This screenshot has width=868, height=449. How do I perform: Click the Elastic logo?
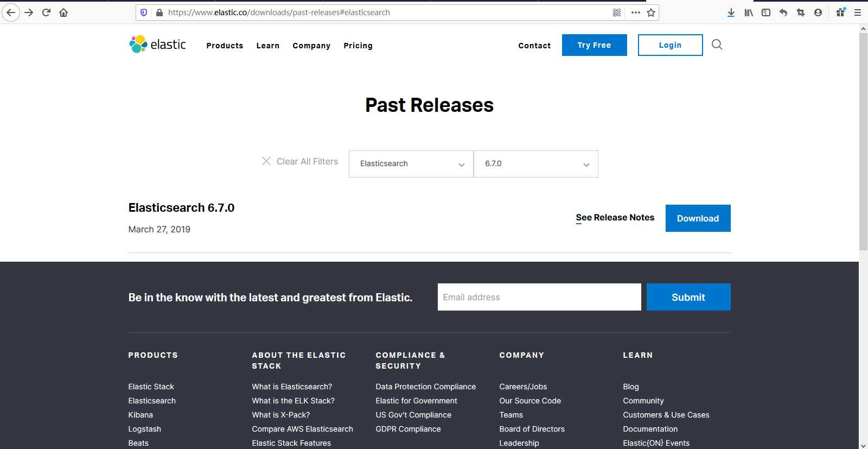point(157,45)
